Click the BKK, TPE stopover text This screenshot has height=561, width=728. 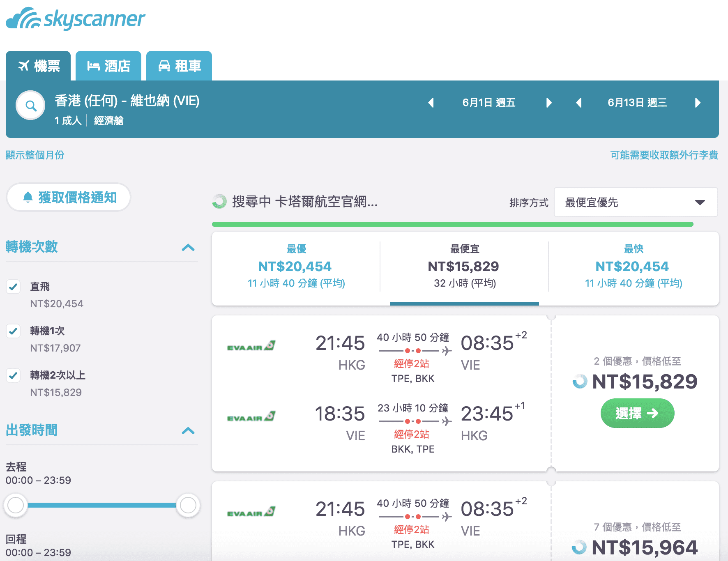pos(413,449)
